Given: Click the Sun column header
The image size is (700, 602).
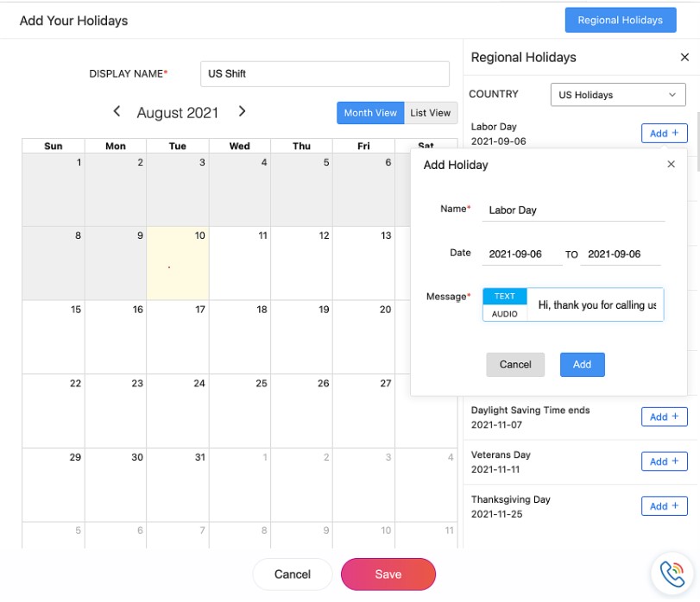Looking at the screenshot, I should click(x=54, y=146).
